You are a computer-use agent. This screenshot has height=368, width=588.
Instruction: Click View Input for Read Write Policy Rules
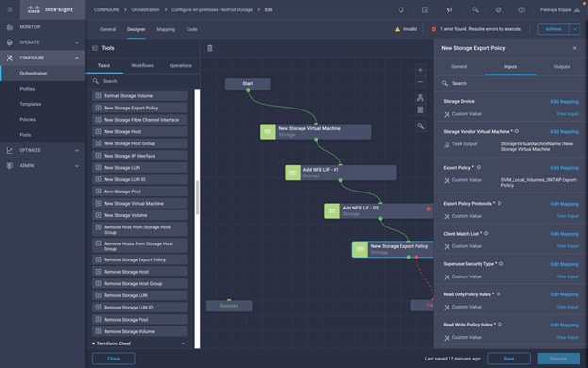pyautogui.click(x=567, y=337)
